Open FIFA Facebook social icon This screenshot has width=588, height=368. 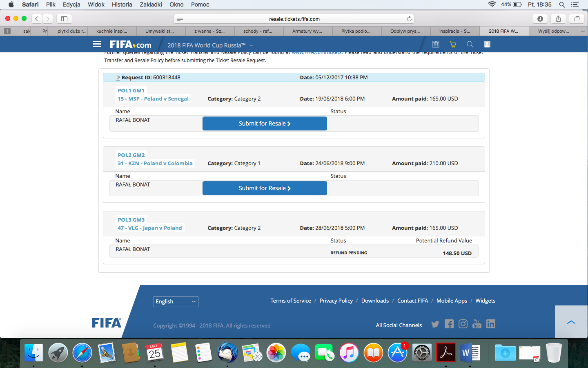449,324
